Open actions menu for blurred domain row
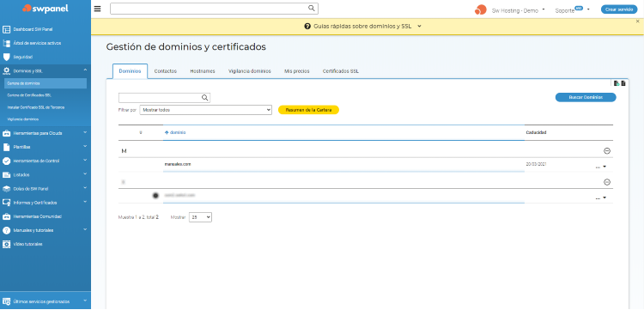 (601, 198)
